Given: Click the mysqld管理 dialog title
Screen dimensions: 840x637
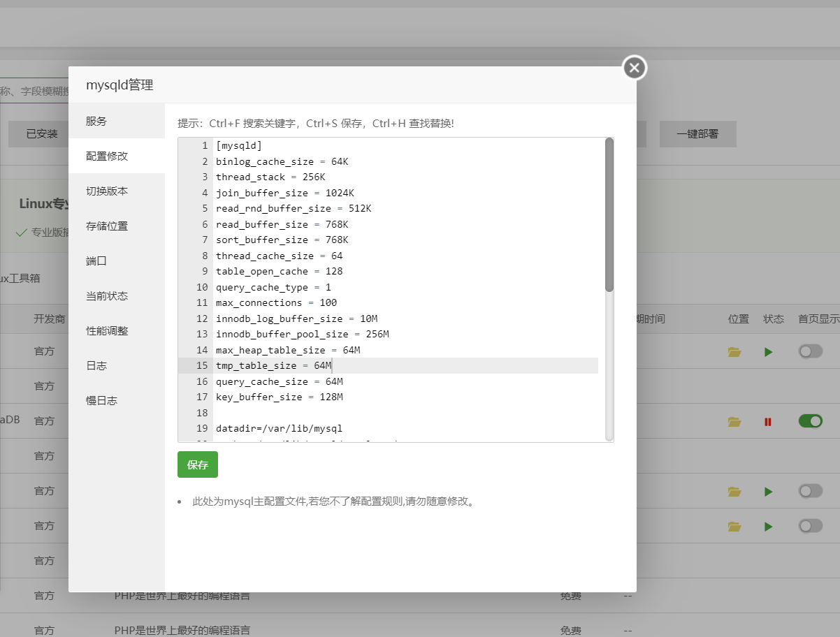Looking at the screenshot, I should pos(120,85).
